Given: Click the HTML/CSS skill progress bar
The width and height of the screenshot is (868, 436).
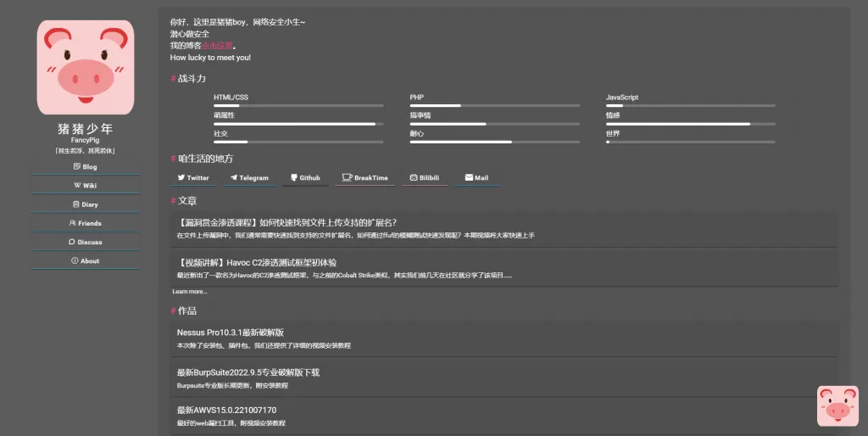Looking at the screenshot, I should point(298,106).
